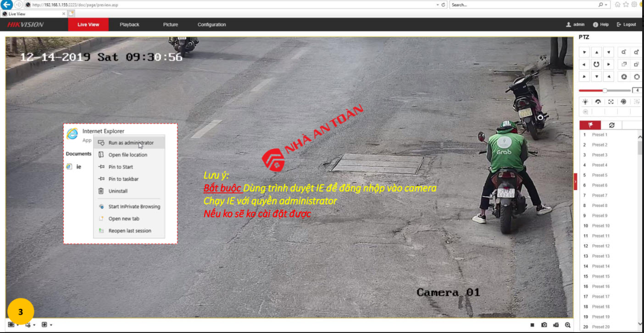Open the Configuration tab
This screenshot has height=333, width=644.
point(211,25)
